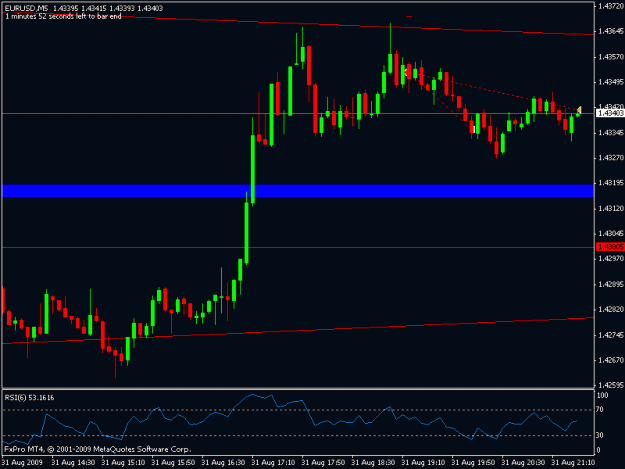
Task: Click the current price tag 1.43403
Action: (610, 114)
